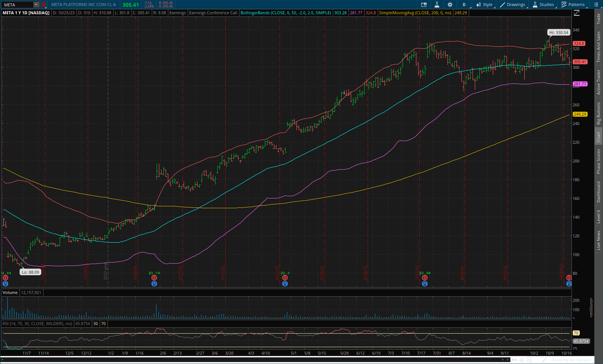The image size is (603, 364).
Task: Click the META symbol input field
Action: pos(18,5)
